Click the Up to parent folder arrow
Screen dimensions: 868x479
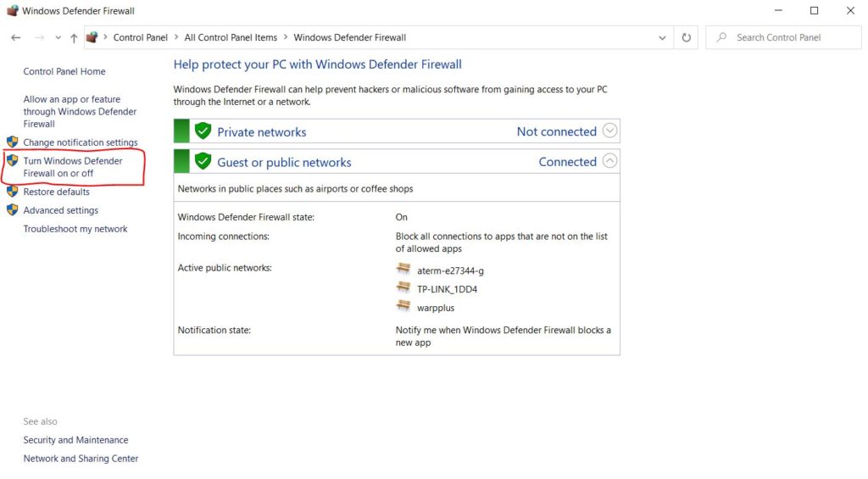tap(74, 37)
